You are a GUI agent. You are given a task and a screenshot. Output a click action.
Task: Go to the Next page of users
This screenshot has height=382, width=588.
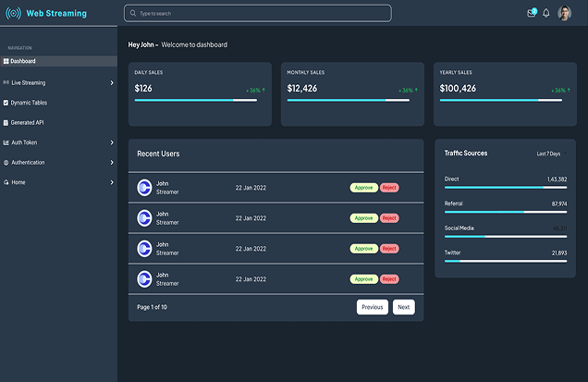point(403,307)
